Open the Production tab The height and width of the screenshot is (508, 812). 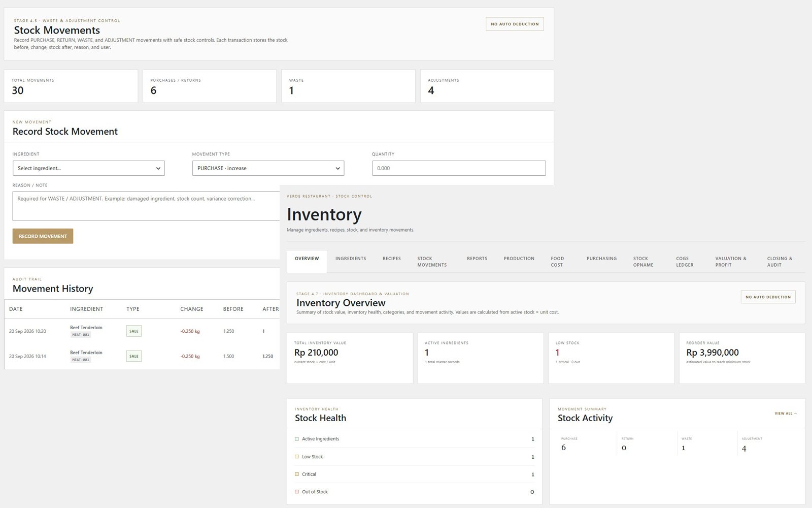(519, 259)
